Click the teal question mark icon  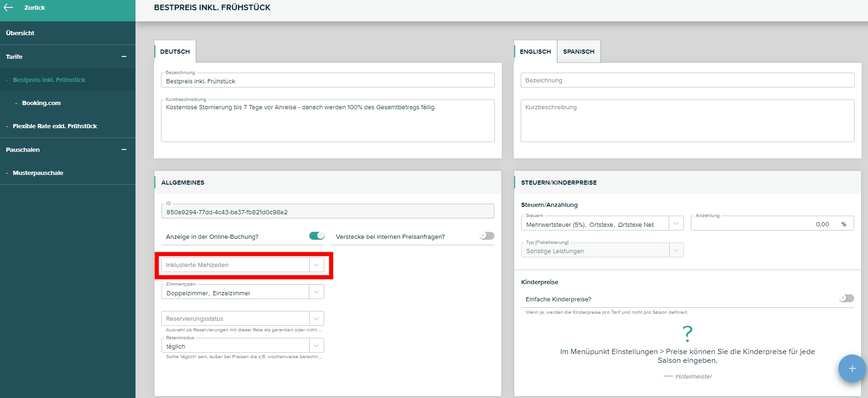687,333
